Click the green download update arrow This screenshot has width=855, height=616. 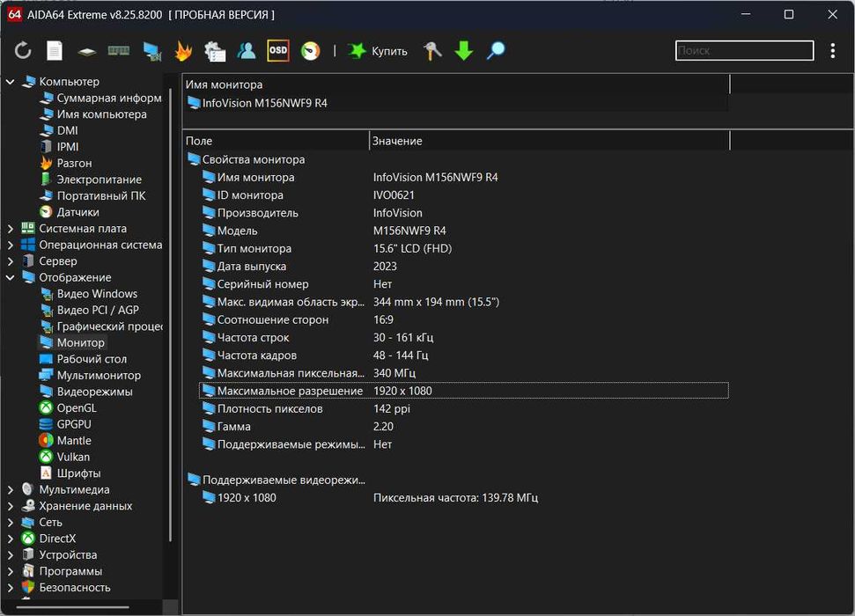(464, 51)
